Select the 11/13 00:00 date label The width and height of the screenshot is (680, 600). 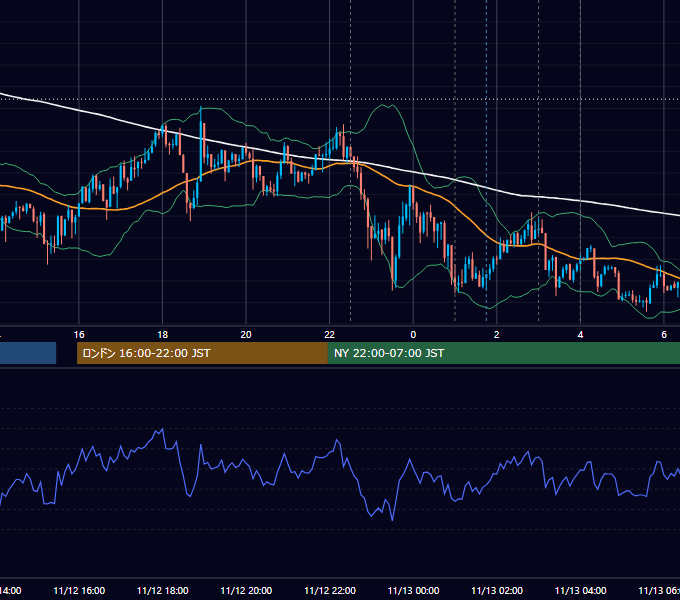413,590
